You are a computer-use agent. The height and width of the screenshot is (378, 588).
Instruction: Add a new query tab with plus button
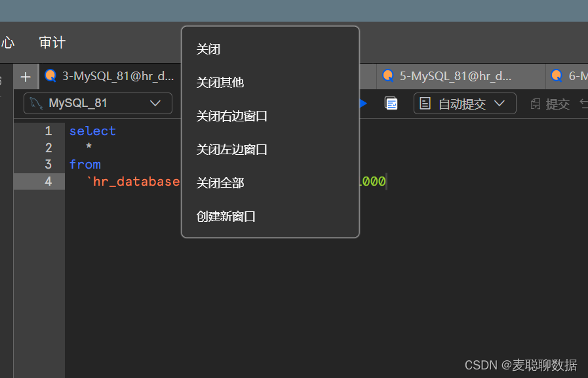pos(26,77)
